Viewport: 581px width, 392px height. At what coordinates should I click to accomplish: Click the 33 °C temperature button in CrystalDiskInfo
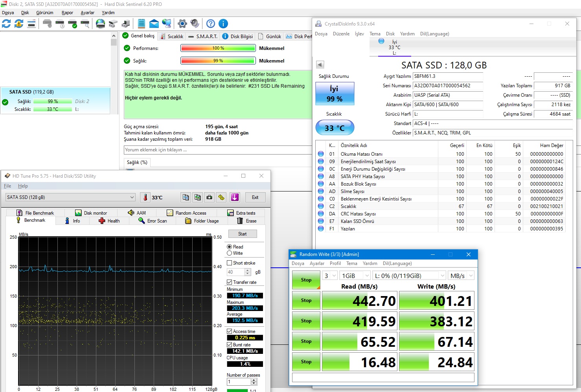[x=335, y=128]
